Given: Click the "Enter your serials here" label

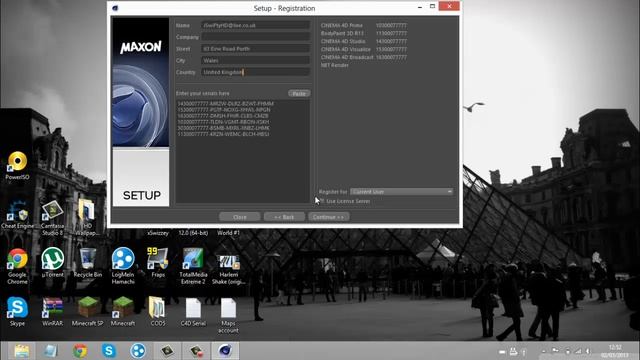Looking at the screenshot, I should click(x=202, y=93).
